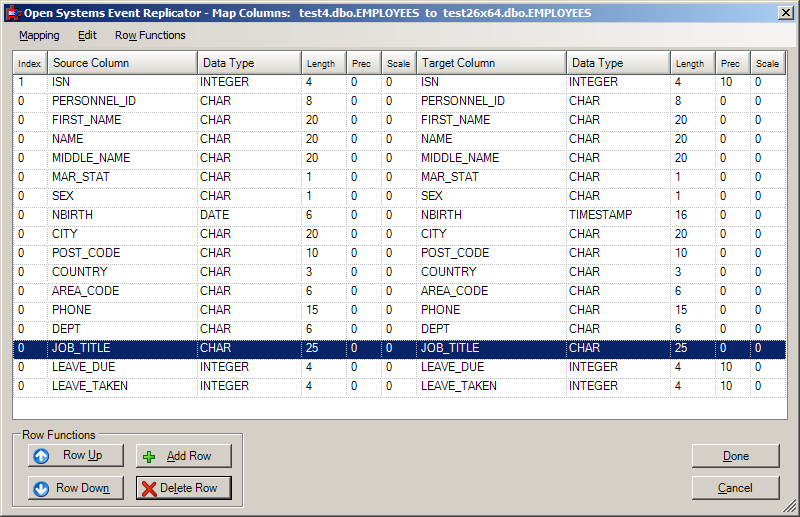Click the red X icon on Delete Row
The height and width of the screenshot is (517, 800).
149,489
